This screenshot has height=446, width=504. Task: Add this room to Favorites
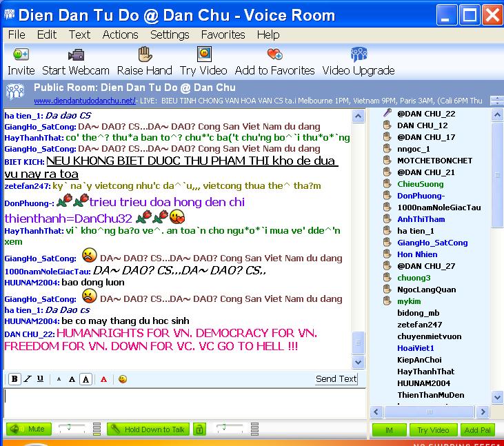point(274,54)
